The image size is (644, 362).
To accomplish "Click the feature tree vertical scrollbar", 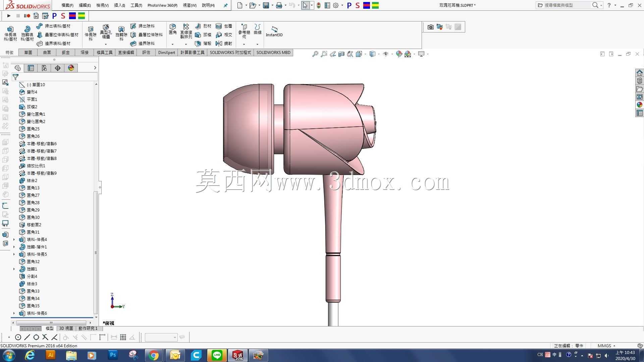I will pos(96,253).
